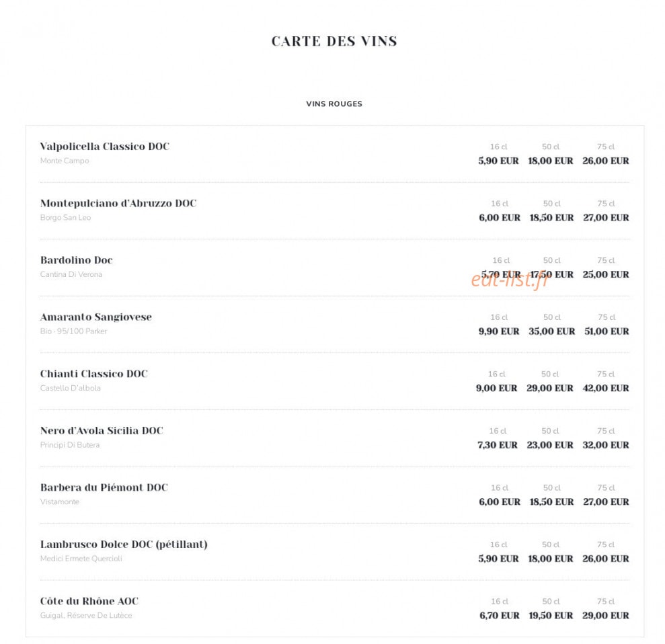
Task: Select Lambrusco Dolce DOC (pétillant)
Action: (124, 545)
